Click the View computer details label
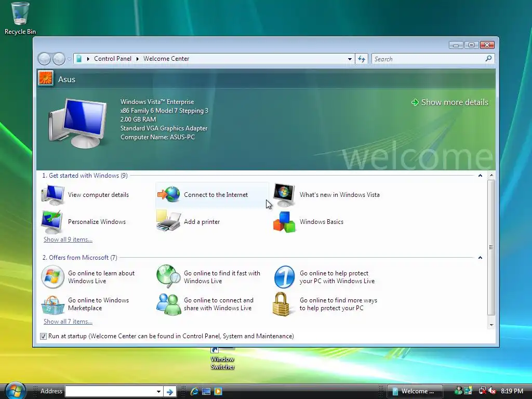 click(98, 195)
